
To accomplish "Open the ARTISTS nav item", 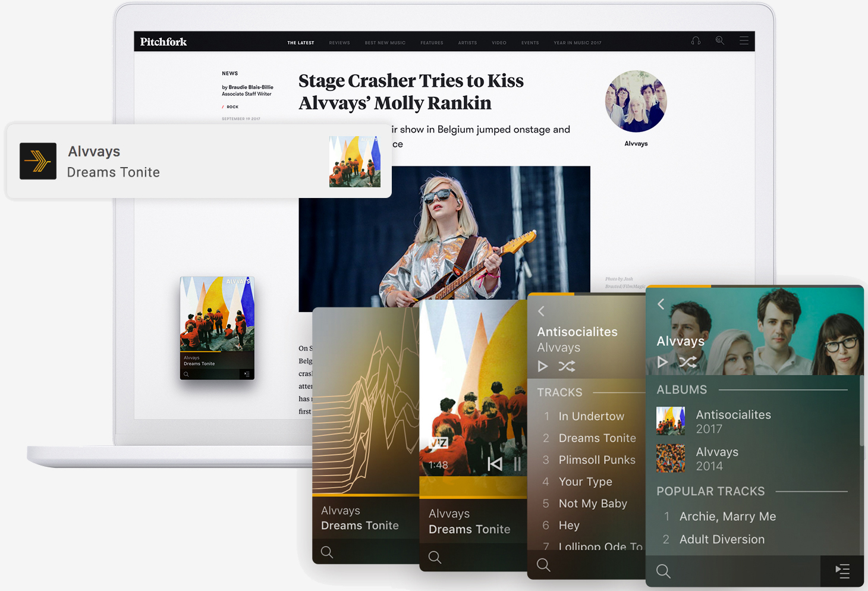I will (467, 43).
